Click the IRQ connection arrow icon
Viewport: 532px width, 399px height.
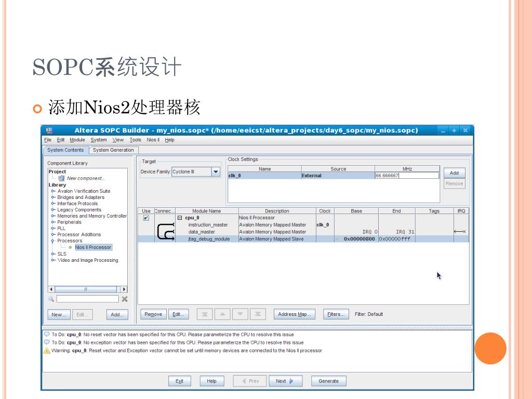[x=460, y=232]
